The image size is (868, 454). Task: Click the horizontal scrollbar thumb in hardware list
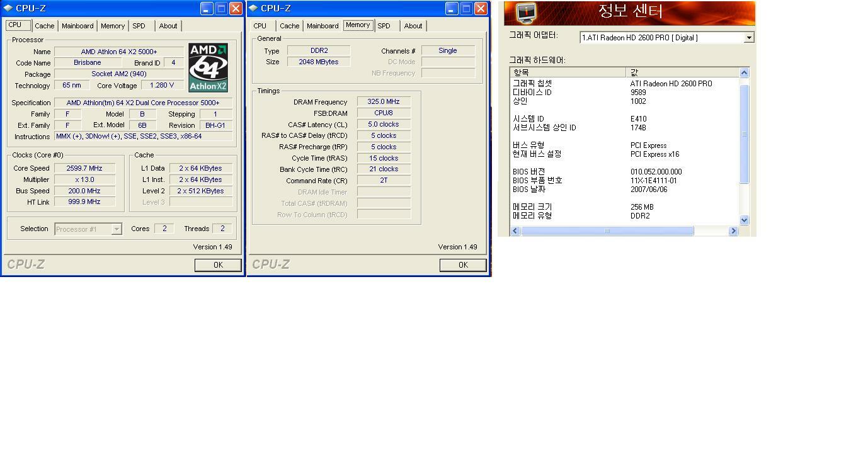607,231
